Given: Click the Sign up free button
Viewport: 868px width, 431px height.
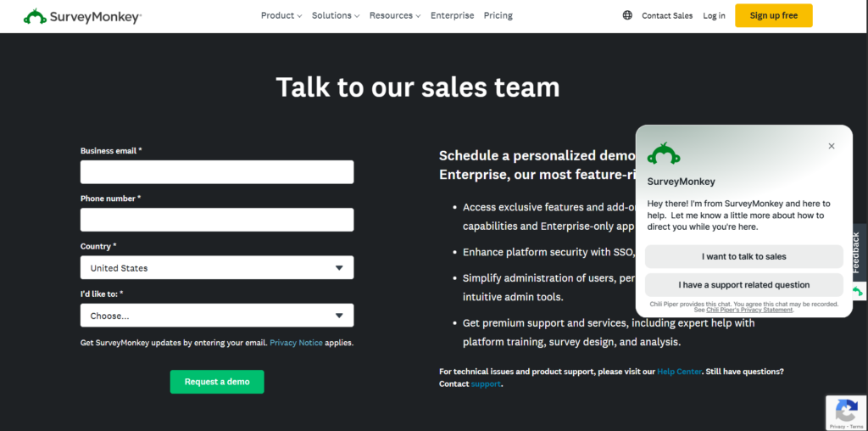Looking at the screenshot, I should pos(773,15).
